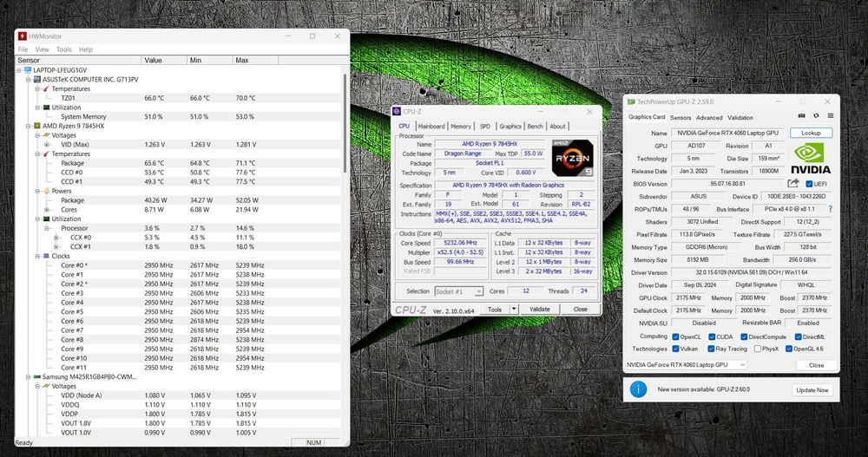Click the memory module icon beside Samsung M425R1GB4PB0

pyautogui.click(x=37, y=376)
